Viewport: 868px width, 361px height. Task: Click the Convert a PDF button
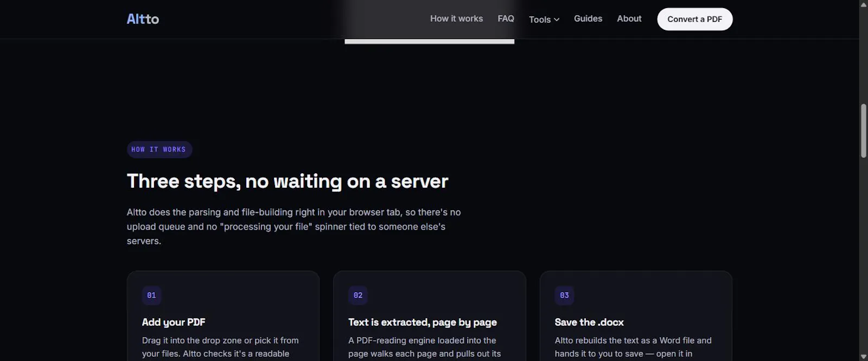(x=694, y=19)
